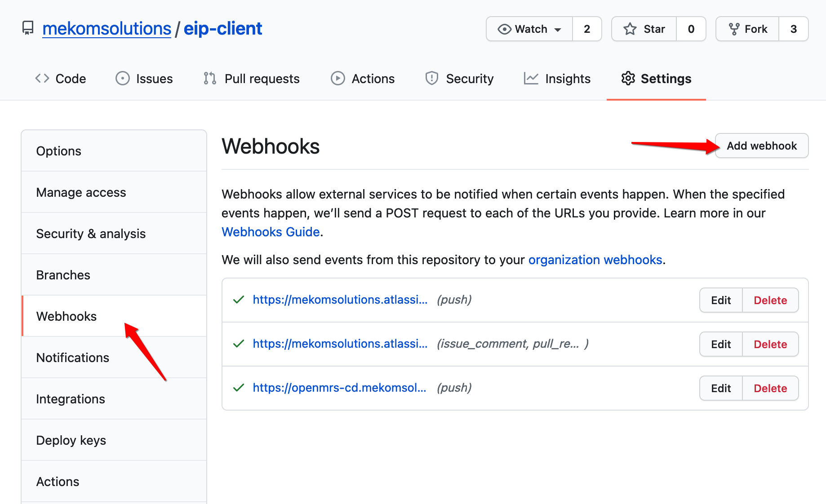This screenshot has height=504, width=826.
Task: Open the organization webhooks link
Action: point(595,260)
